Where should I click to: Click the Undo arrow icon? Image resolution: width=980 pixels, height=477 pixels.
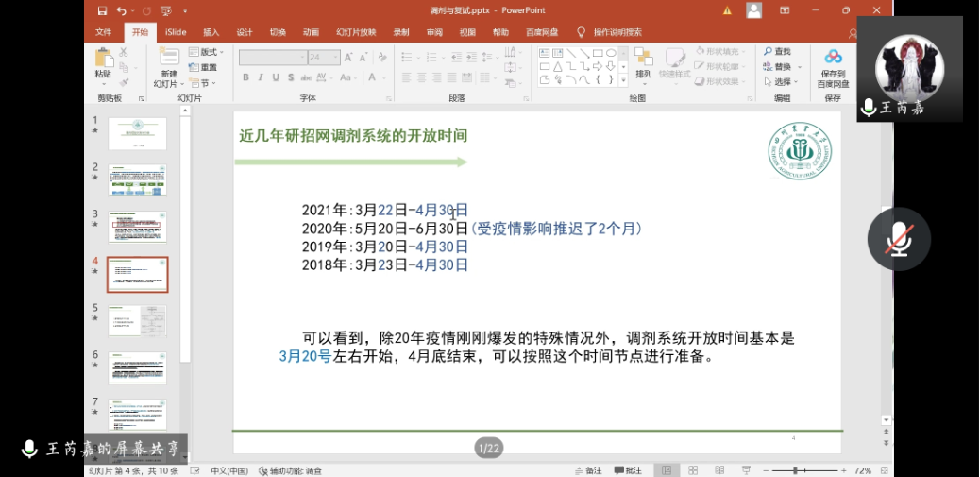point(121,10)
